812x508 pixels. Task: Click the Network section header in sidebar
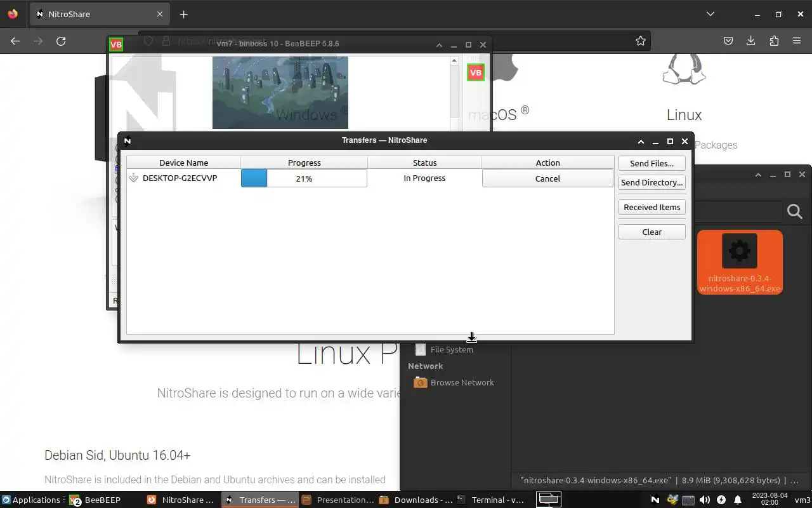point(426,366)
